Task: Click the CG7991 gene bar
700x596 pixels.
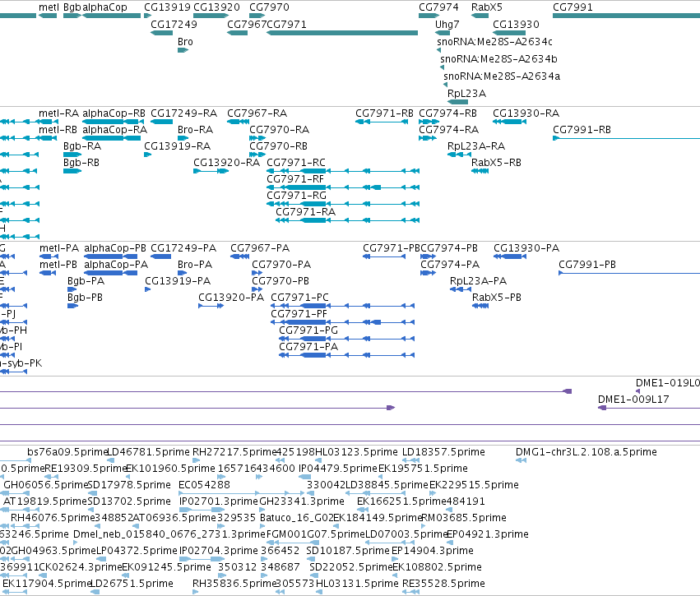Action: tap(626, 16)
